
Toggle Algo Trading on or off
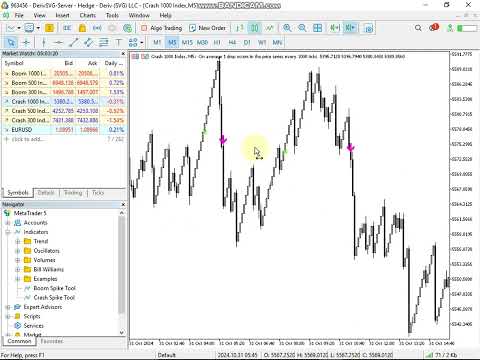162,28
